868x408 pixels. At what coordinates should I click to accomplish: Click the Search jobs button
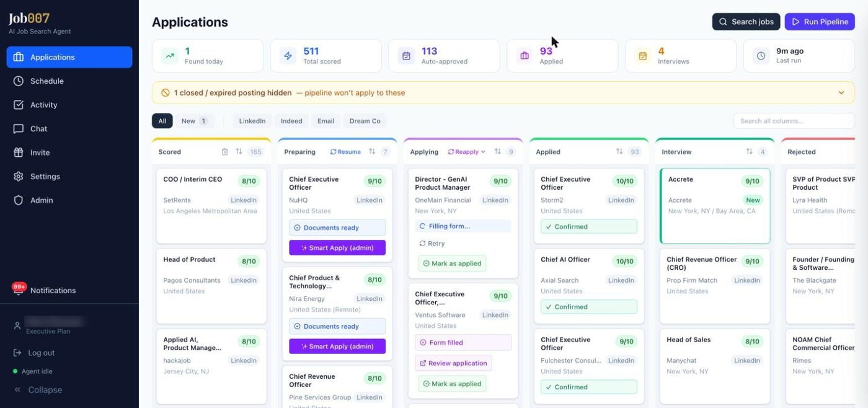tap(746, 22)
